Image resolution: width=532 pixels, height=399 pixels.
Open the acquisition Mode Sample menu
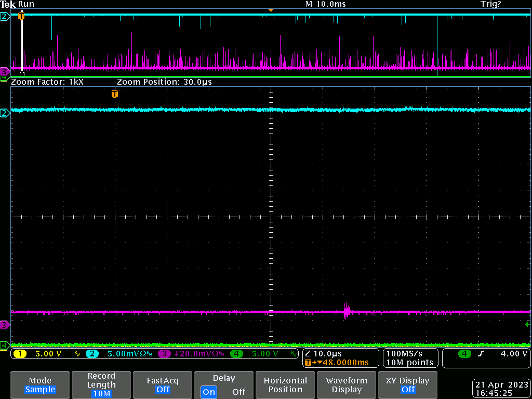tap(40, 385)
